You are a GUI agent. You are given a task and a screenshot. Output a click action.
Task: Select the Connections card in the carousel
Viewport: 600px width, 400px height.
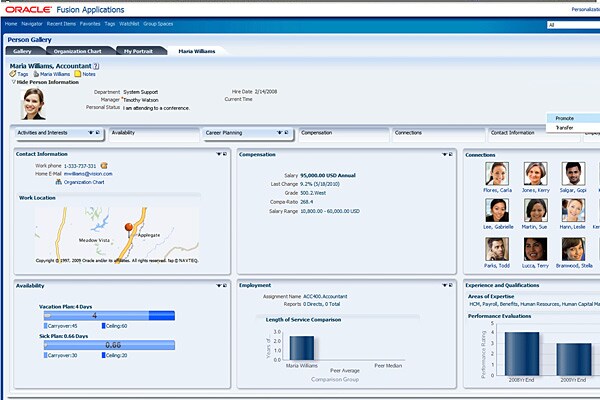tap(438, 134)
